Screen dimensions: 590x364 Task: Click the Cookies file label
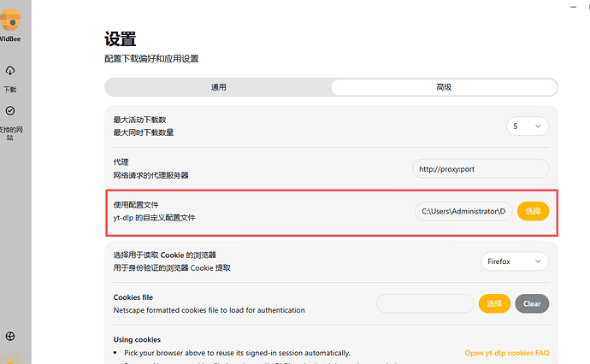coord(133,297)
